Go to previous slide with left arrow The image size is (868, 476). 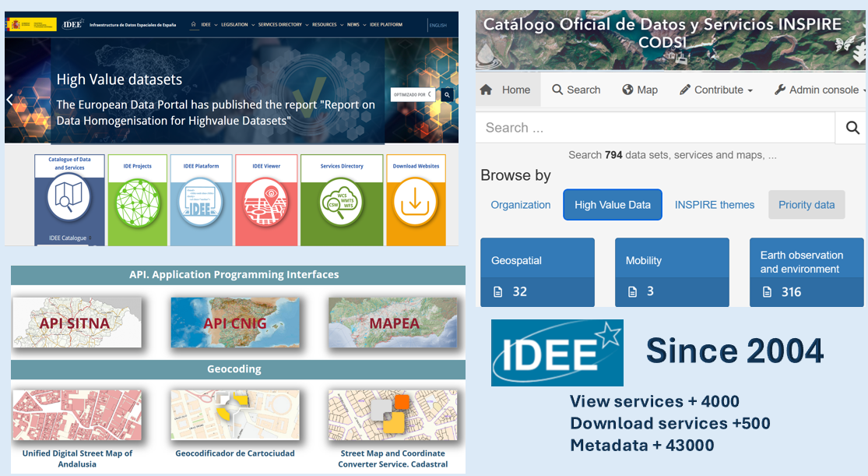pos(9,100)
